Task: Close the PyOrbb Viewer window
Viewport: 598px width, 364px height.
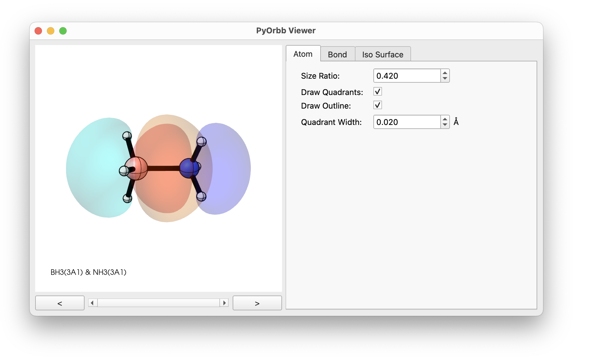Action: coord(38,31)
